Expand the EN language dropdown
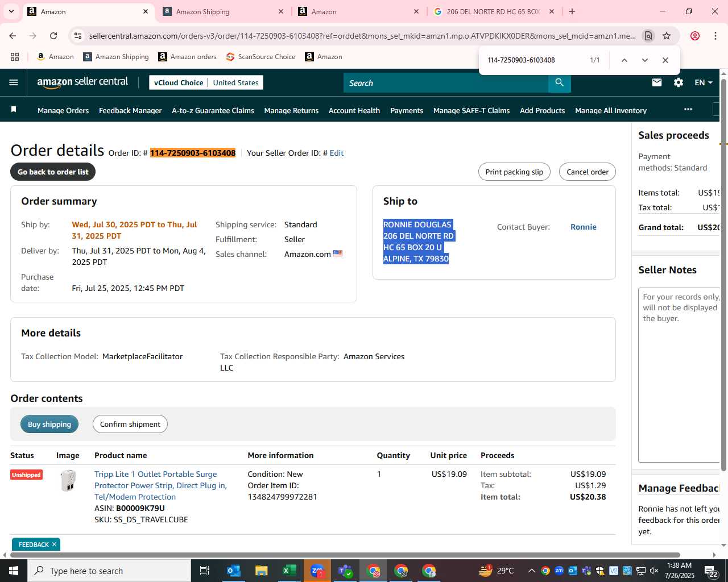The height and width of the screenshot is (582, 728). tap(704, 82)
